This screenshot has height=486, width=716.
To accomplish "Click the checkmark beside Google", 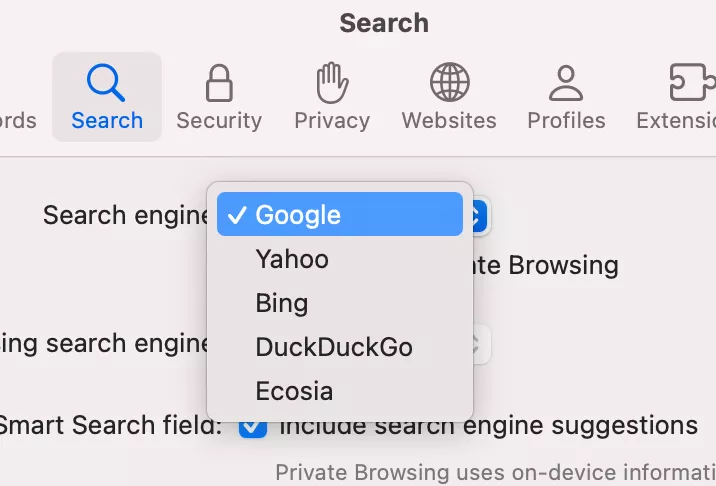I will click(x=237, y=215).
